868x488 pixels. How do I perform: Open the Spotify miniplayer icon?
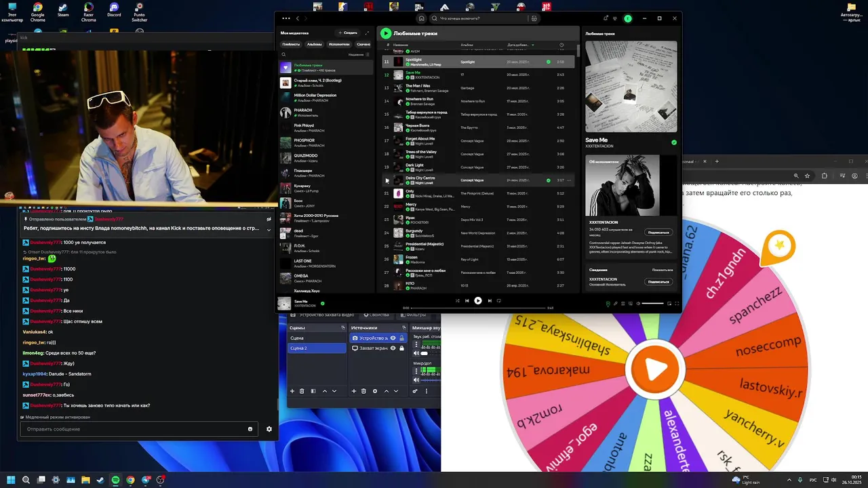coord(669,304)
